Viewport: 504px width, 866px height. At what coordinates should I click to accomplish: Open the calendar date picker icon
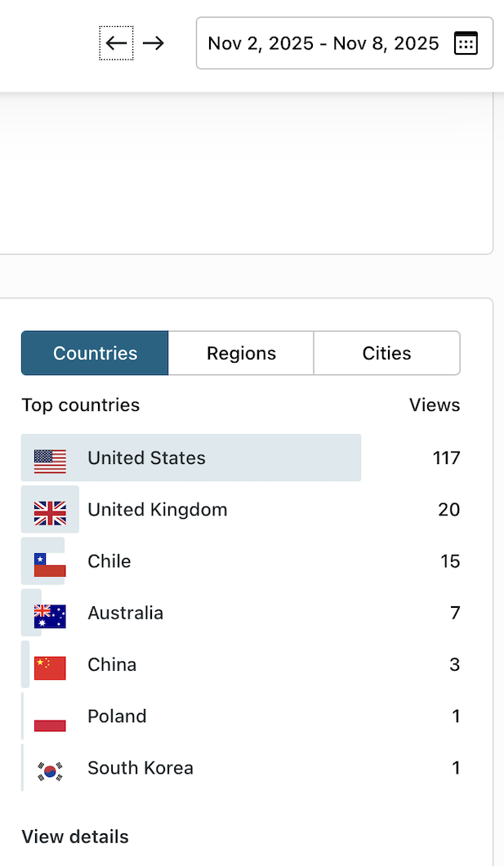(466, 43)
